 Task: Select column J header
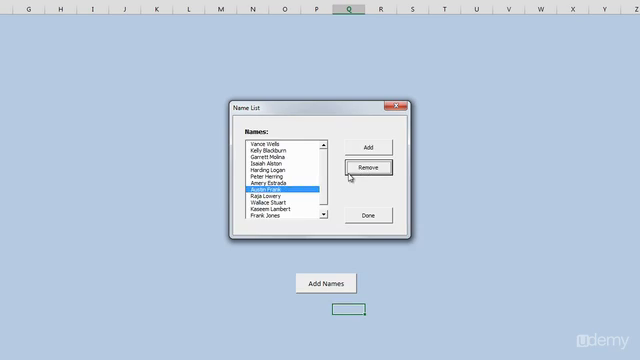point(124,9)
